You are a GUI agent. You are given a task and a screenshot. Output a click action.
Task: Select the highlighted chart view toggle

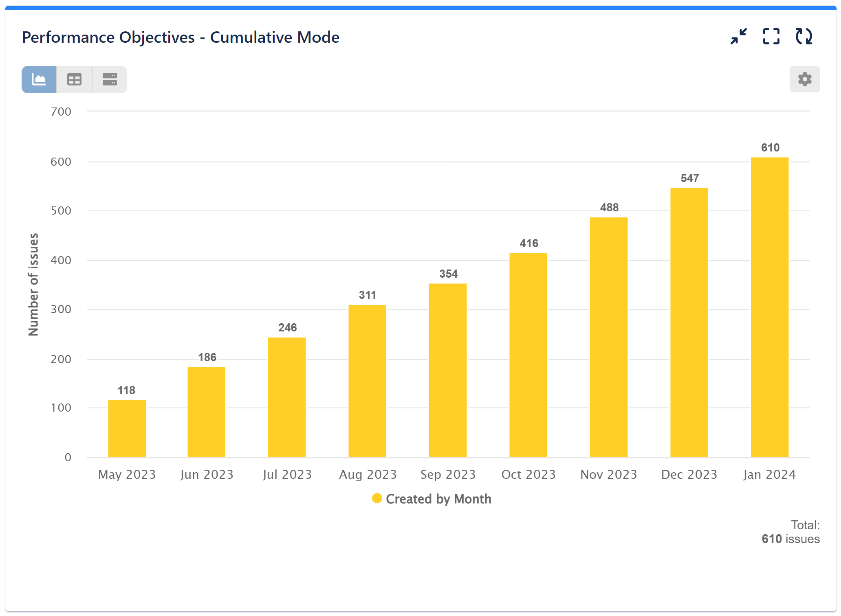click(39, 79)
